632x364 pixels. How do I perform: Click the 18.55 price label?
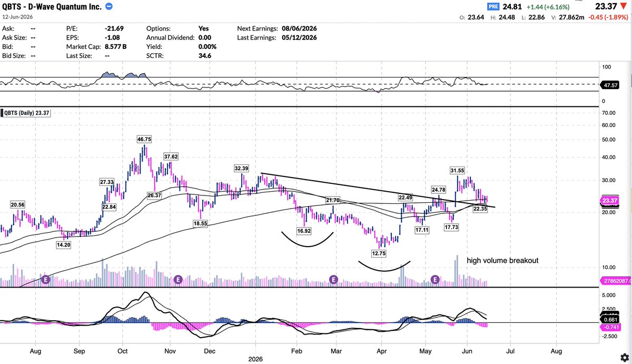tap(200, 223)
